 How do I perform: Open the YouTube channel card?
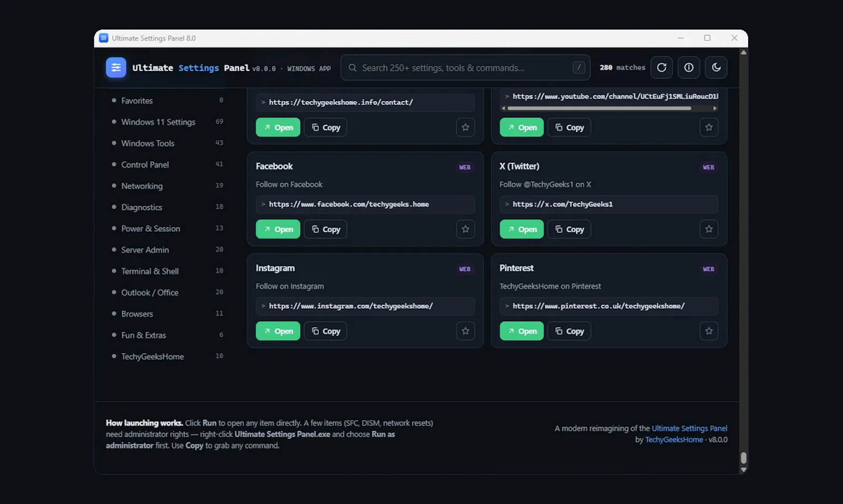(522, 127)
